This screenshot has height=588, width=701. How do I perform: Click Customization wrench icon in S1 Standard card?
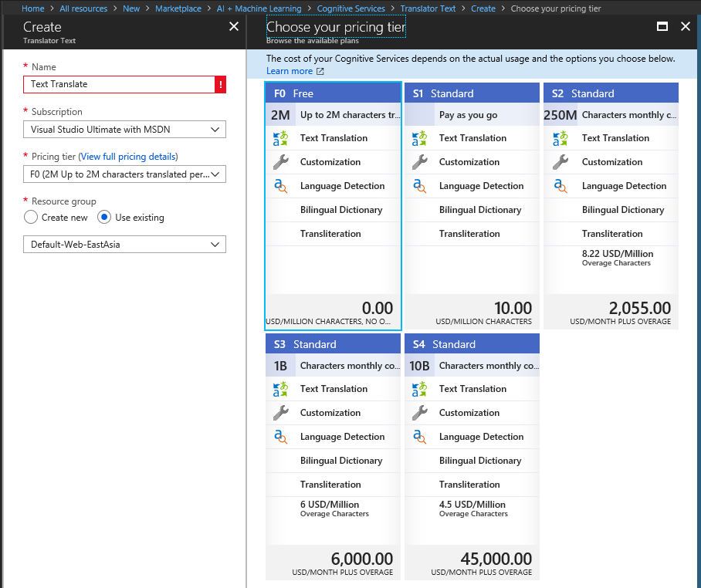(419, 162)
